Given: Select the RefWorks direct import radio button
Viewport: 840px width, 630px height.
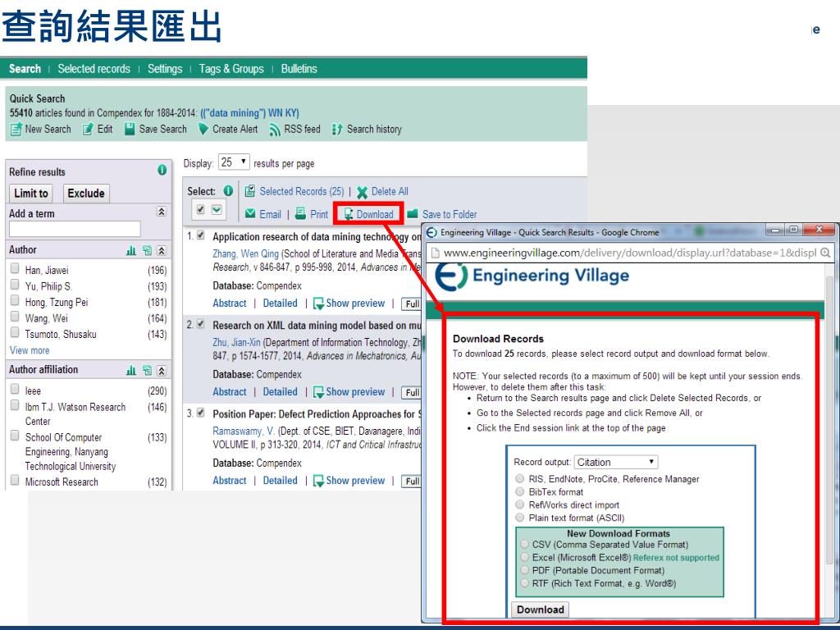Looking at the screenshot, I should [519, 504].
